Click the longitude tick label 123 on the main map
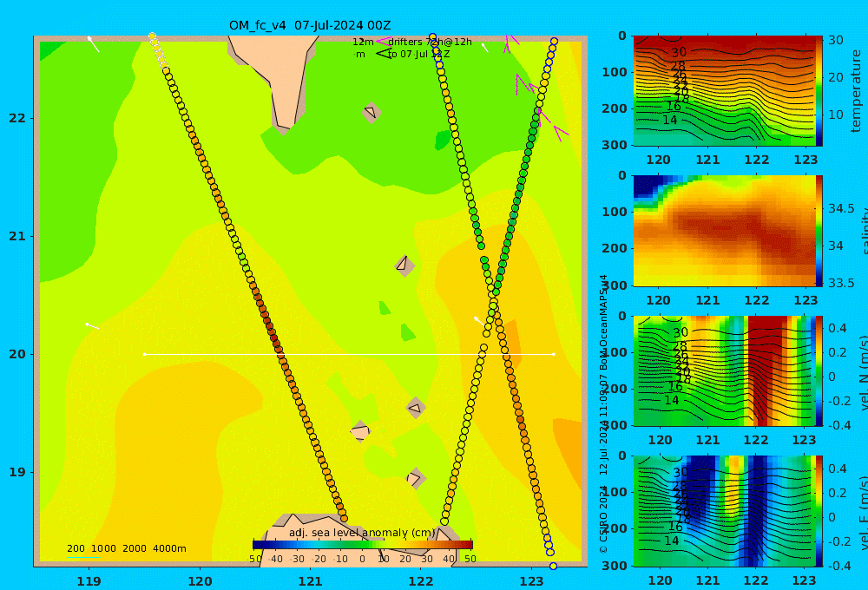 pyautogui.click(x=532, y=581)
